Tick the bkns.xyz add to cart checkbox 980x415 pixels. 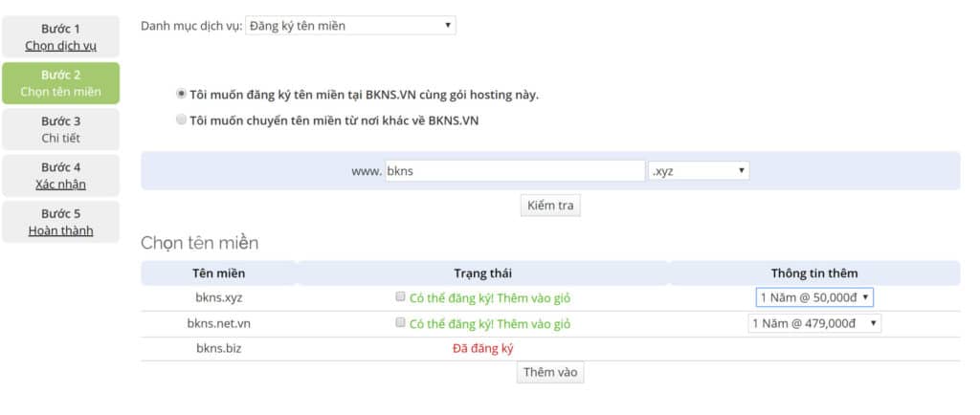pos(401,297)
